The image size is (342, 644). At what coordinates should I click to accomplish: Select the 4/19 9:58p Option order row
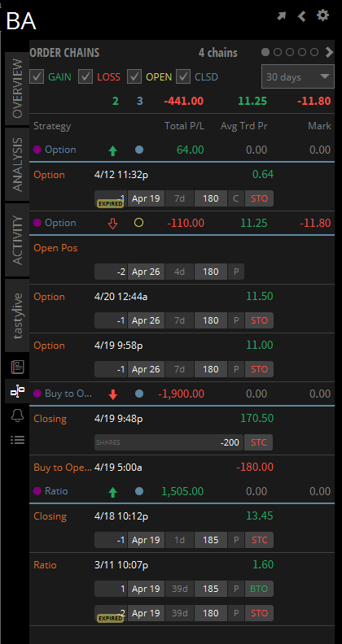coord(182,358)
